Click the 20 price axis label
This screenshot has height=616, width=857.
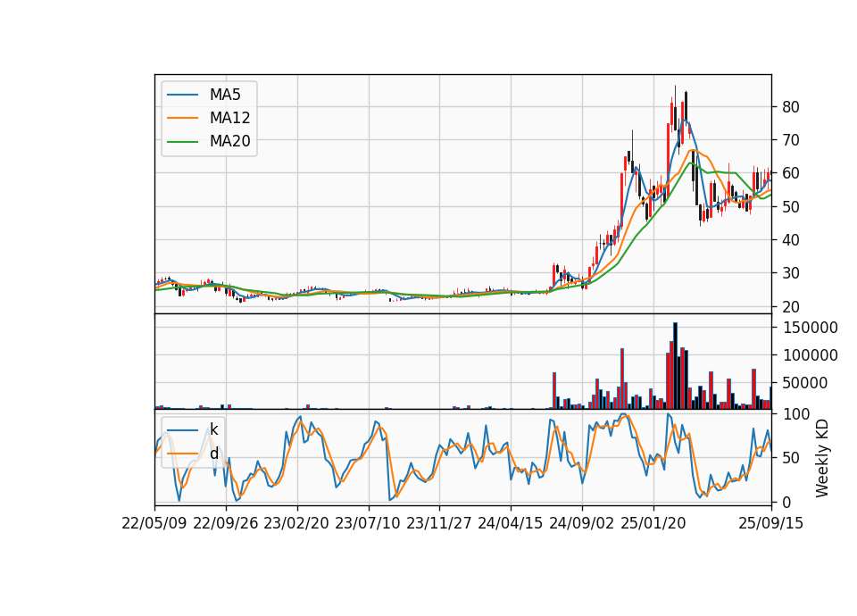(790, 306)
